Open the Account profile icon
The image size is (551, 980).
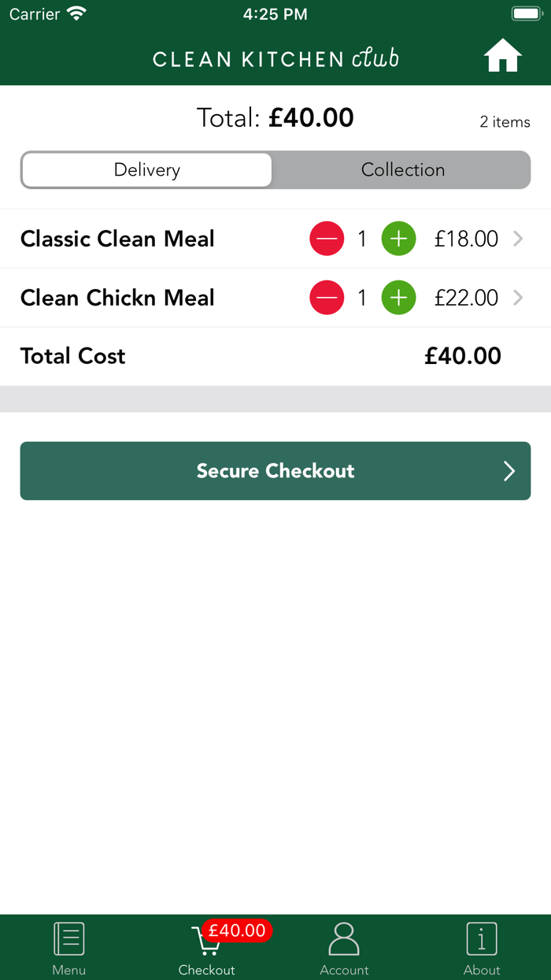[x=344, y=939]
